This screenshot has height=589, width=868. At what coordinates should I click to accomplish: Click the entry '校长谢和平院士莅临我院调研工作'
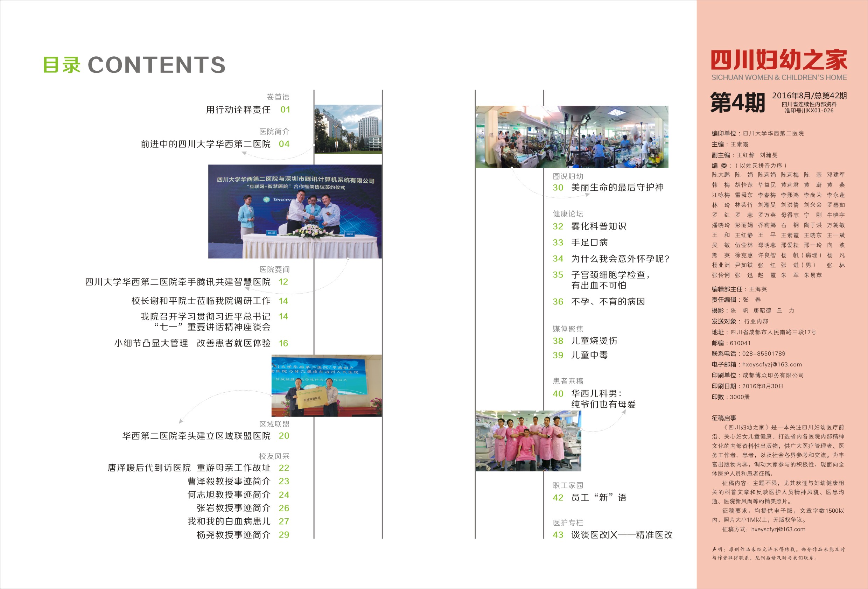(x=201, y=301)
